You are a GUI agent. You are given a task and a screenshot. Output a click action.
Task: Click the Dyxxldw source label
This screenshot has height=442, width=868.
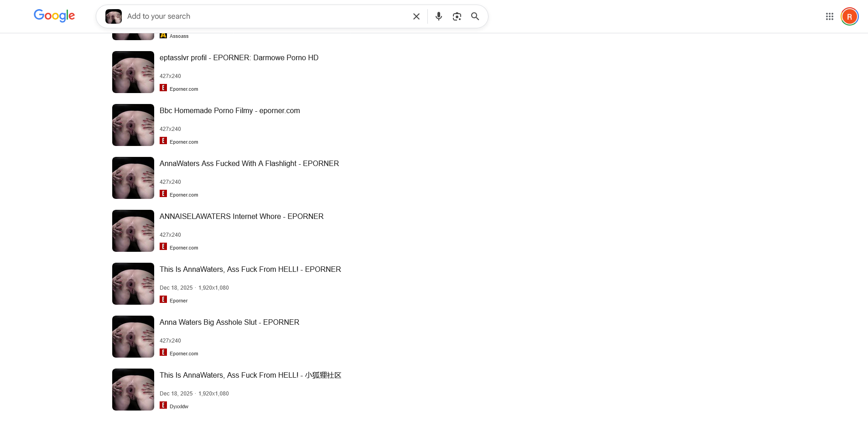click(179, 406)
